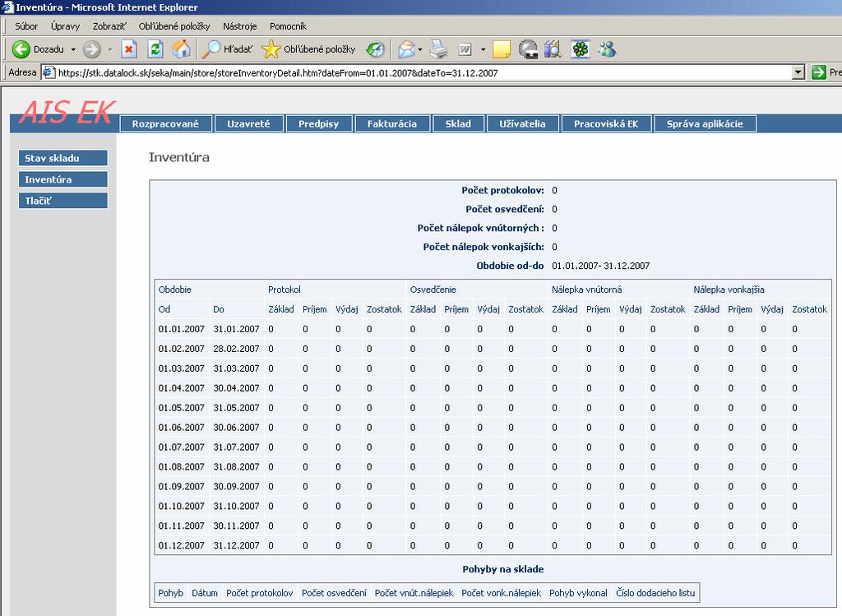Viewport: 842px width, 616px height.
Task: Click the green Dozadu back arrow
Action: pos(21,49)
